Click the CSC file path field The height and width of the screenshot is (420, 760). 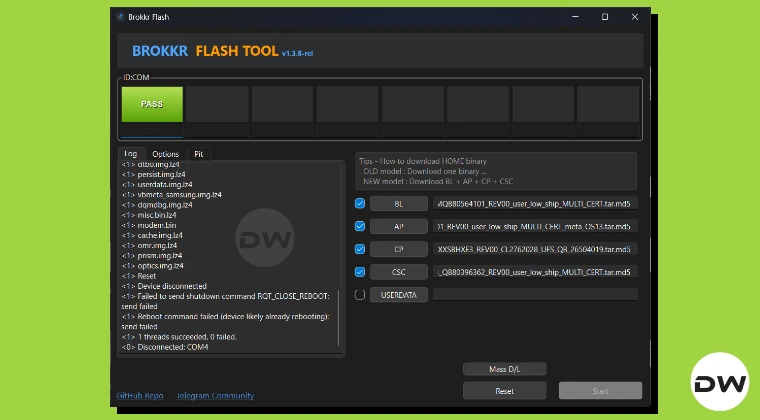(535, 272)
